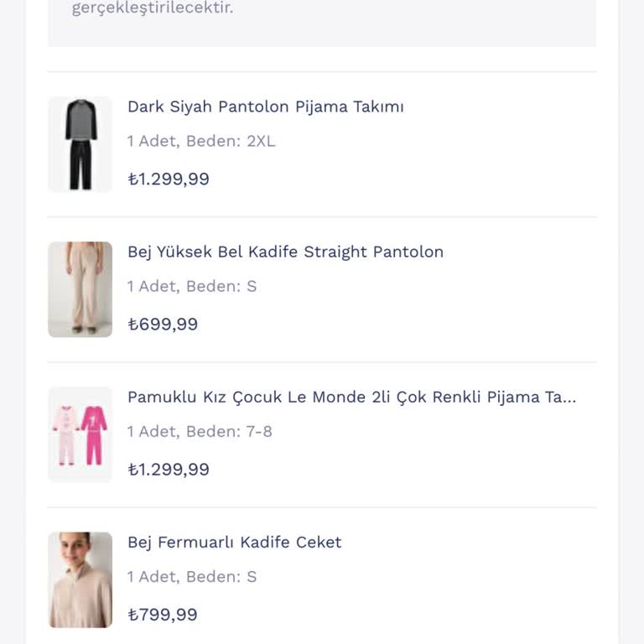Open the pink kids pajama set thumbnail
644x644 pixels.
(x=80, y=434)
